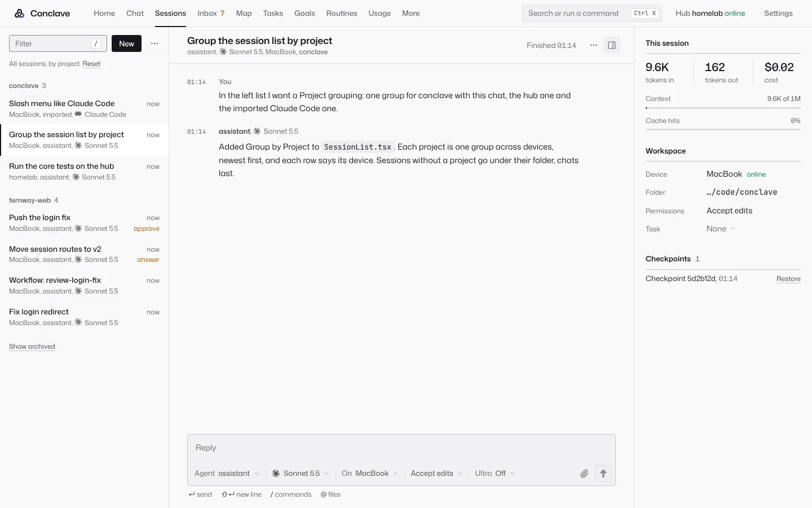812x508 pixels.
Task: Open session Push the login fix
Action: click(x=84, y=223)
